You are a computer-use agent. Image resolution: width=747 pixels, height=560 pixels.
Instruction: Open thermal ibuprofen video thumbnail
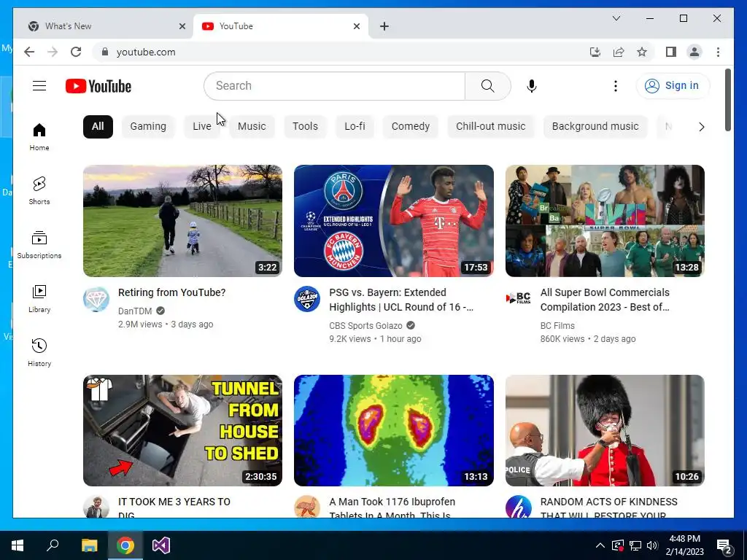pyautogui.click(x=393, y=430)
